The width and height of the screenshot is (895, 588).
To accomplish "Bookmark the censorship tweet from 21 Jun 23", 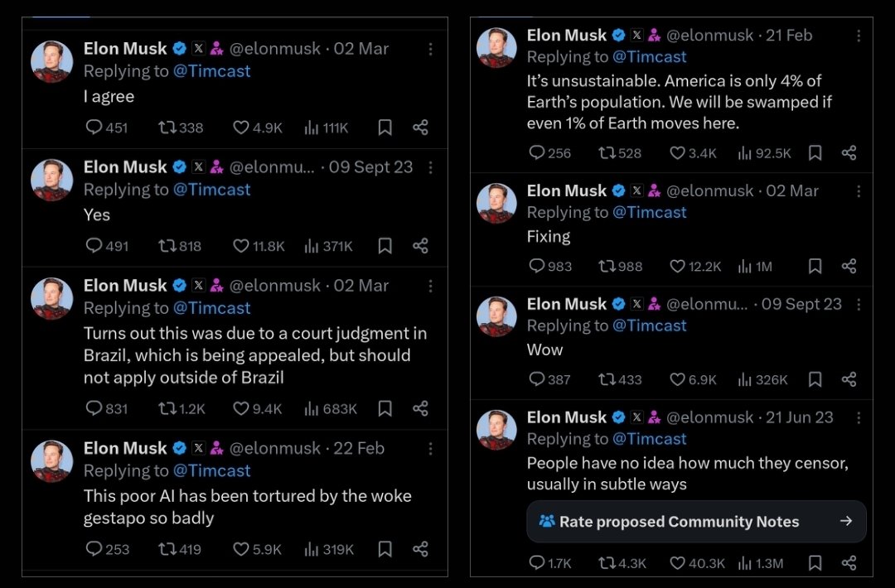I will (x=815, y=563).
